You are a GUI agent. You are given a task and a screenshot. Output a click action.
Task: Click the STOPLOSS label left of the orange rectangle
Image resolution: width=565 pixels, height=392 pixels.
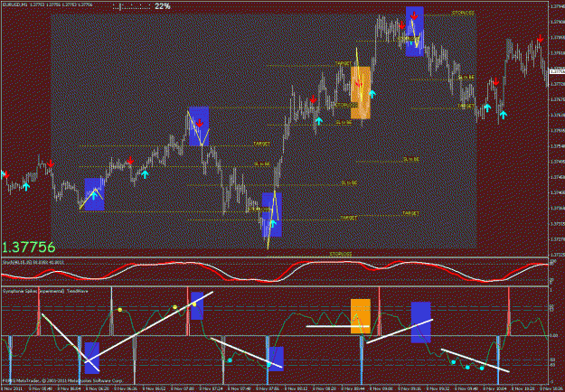coord(346,105)
